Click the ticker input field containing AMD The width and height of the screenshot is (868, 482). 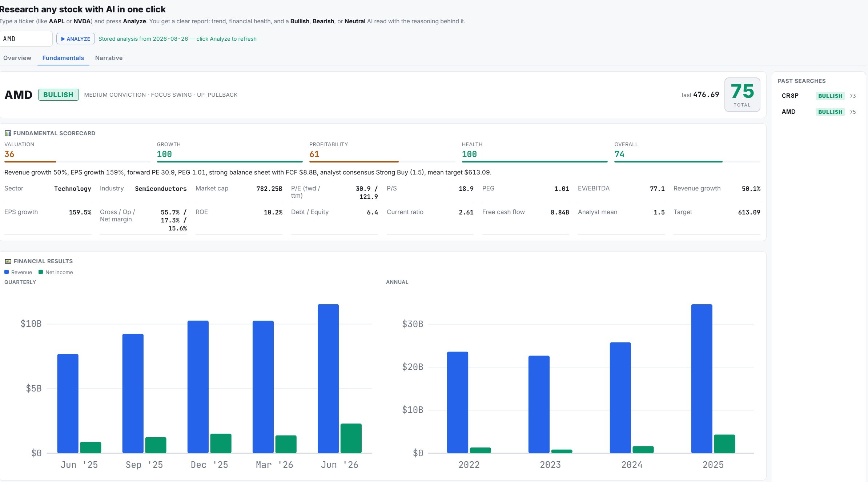pos(26,39)
